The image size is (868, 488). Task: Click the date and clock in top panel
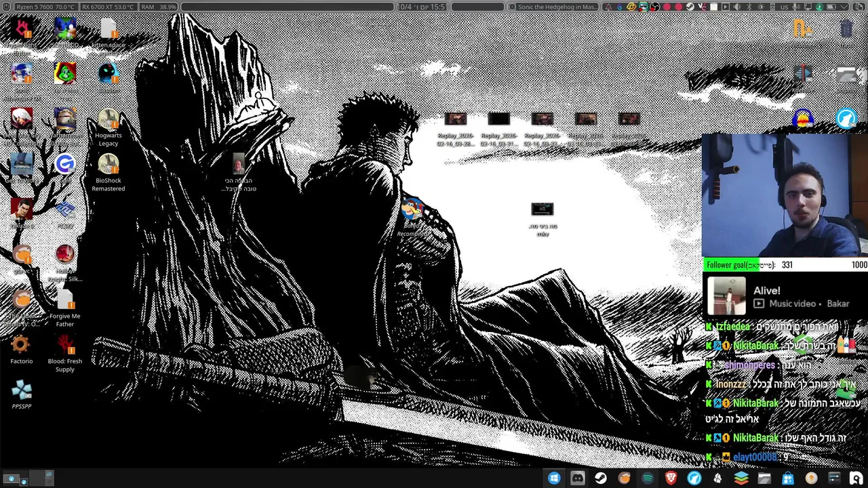coord(420,7)
